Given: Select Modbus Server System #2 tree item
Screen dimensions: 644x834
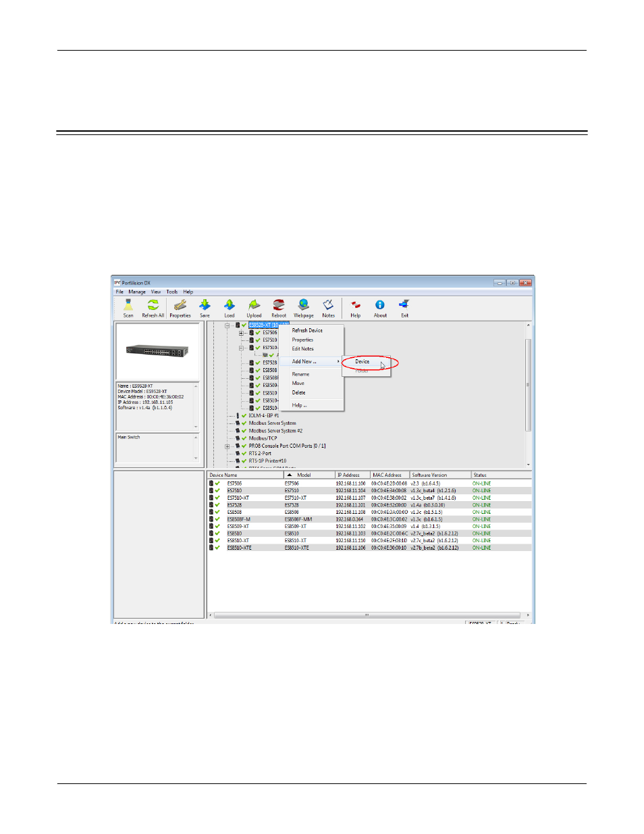Looking at the screenshot, I should point(275,430).
